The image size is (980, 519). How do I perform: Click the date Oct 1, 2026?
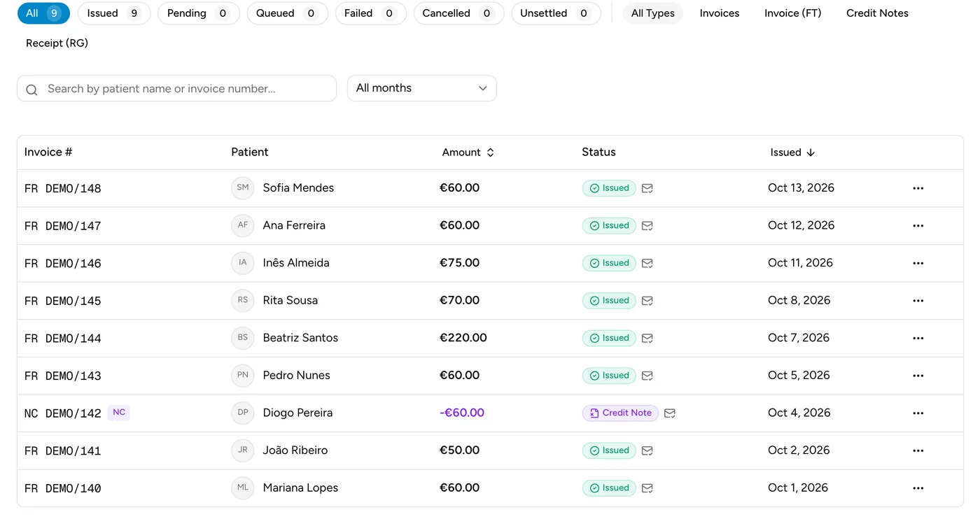pos(798,488)
